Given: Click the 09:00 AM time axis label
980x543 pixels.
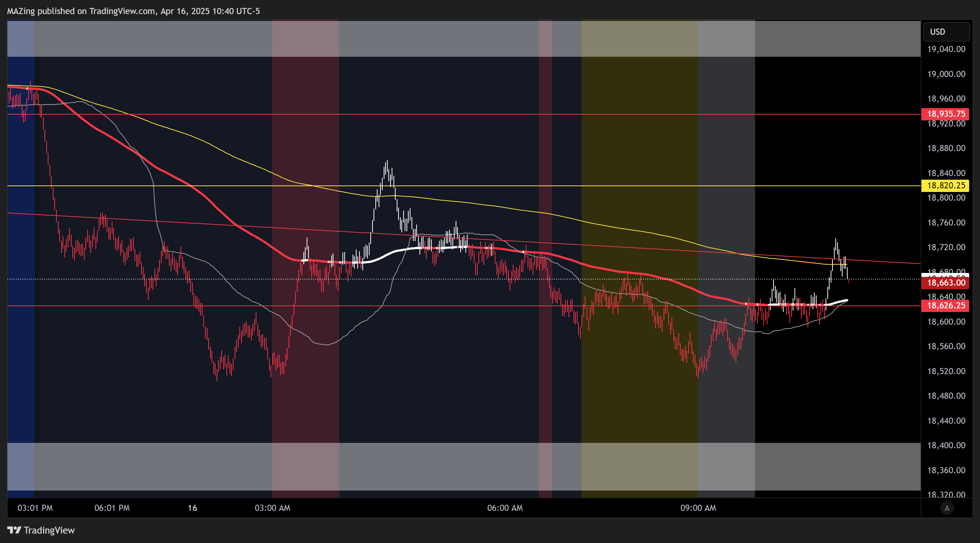Looking at the screenshot, I should click(x=698, y=508).
